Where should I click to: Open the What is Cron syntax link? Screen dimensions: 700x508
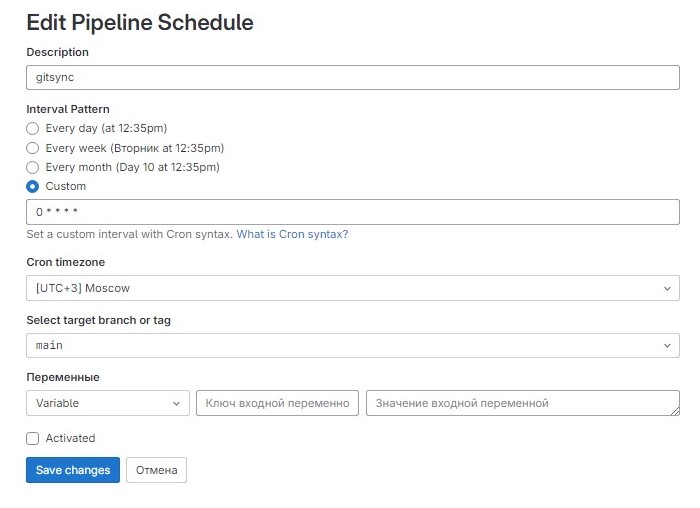292,234
